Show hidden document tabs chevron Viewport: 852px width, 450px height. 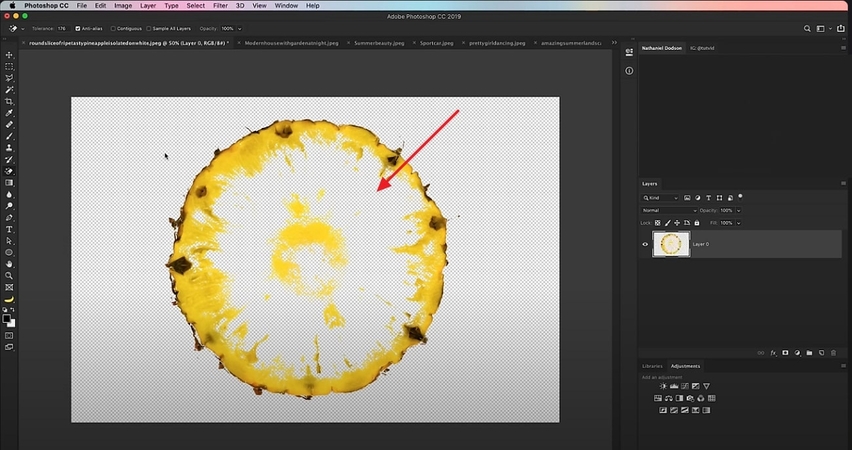614,42
